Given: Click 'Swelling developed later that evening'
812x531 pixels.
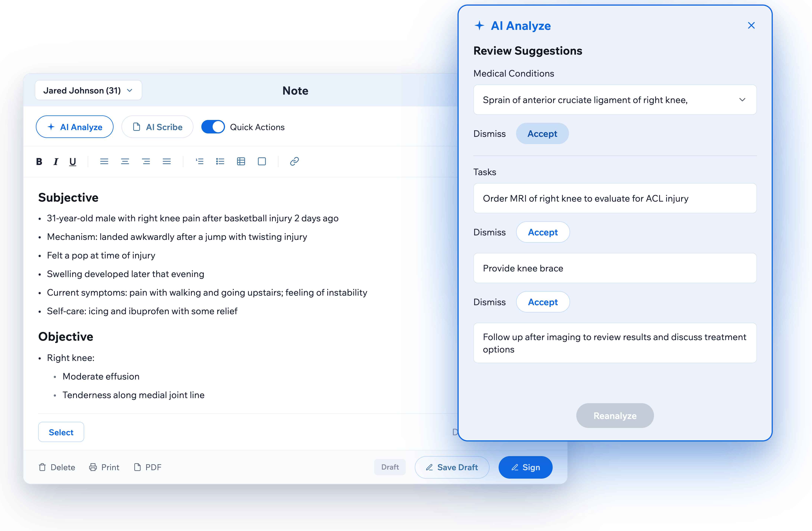Looking at the screenshot, I should [x=126, y=274].
